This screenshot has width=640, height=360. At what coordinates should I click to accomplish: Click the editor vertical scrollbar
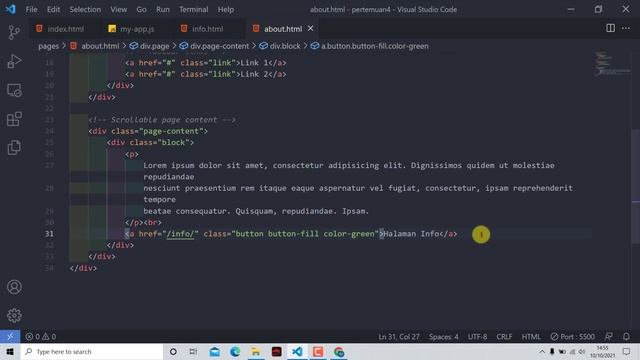point(636,188)
